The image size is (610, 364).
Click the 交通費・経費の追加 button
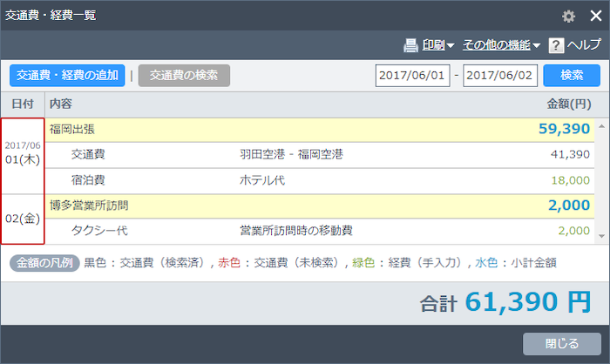point(67,76)
